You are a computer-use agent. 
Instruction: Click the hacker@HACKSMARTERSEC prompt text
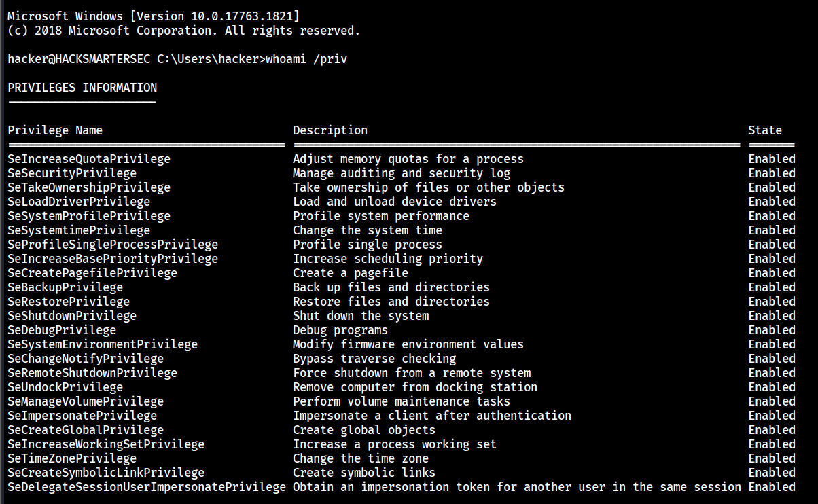pyautogui.click(x=79, y=59)
